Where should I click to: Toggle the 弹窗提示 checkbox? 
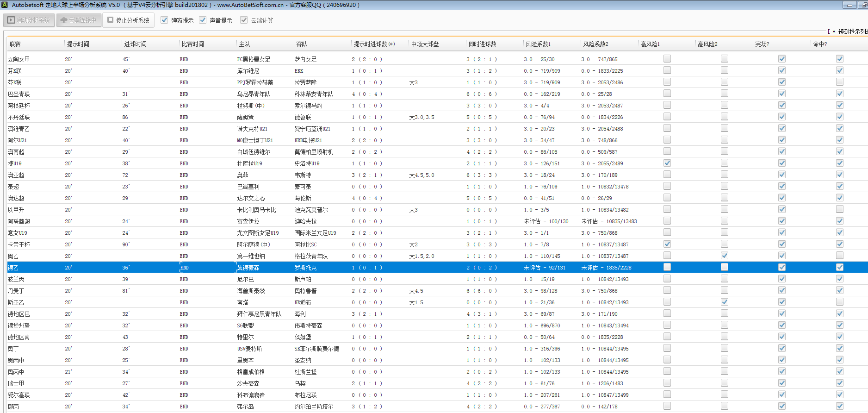164,20
